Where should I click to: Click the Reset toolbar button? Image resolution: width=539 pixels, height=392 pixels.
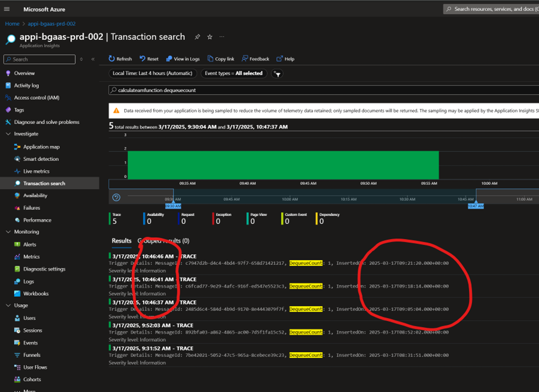[149, 59]
